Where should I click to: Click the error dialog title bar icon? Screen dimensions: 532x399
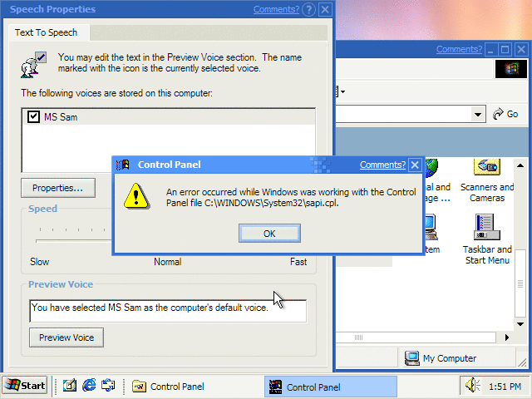click(x=123, y=165)
